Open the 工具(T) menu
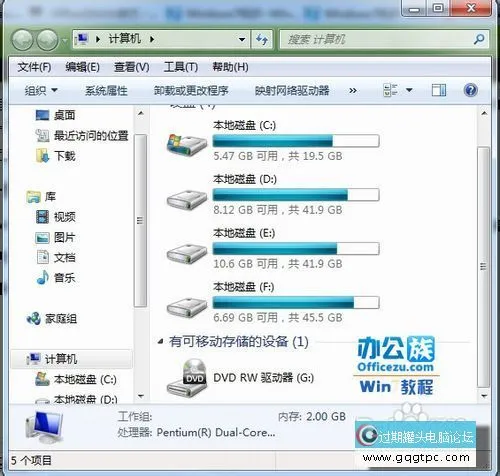The image size is (500, 476). [x=181, y=67]
